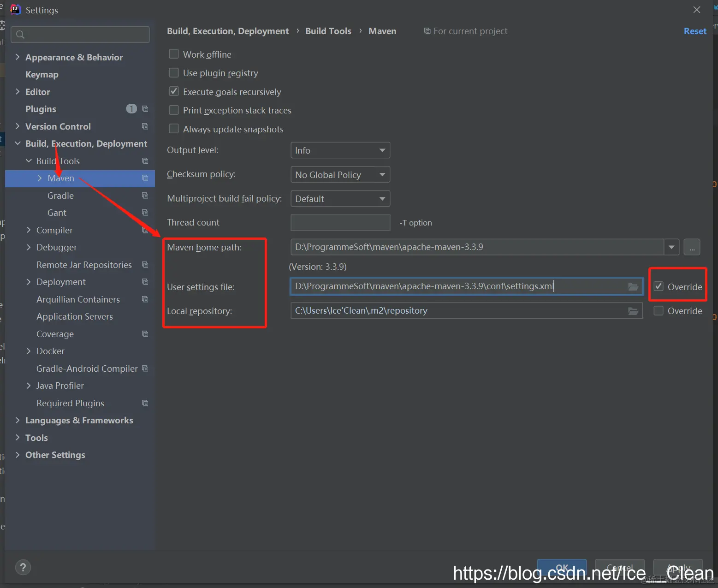This screenshot has width=718, height=588.
Task: Expand the Docker node
Action: (x=29, y=351)
